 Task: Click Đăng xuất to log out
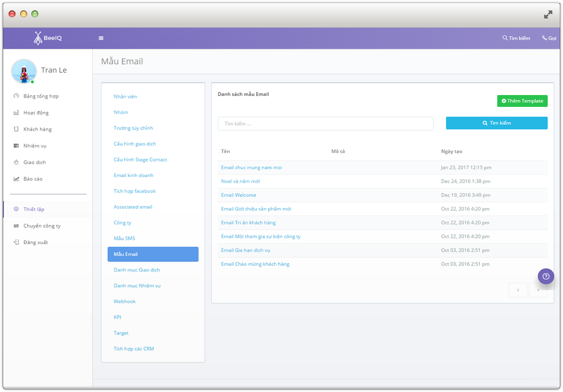point(35,243)
